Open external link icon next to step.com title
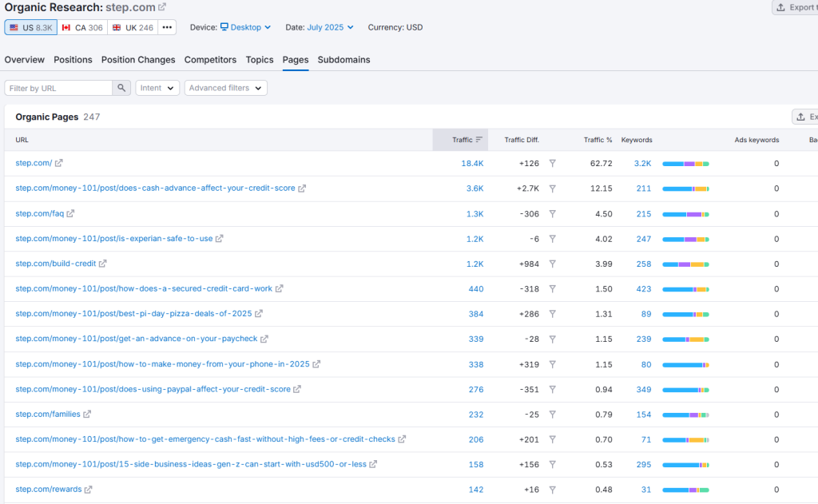818x504 pixels. (162, 7)
